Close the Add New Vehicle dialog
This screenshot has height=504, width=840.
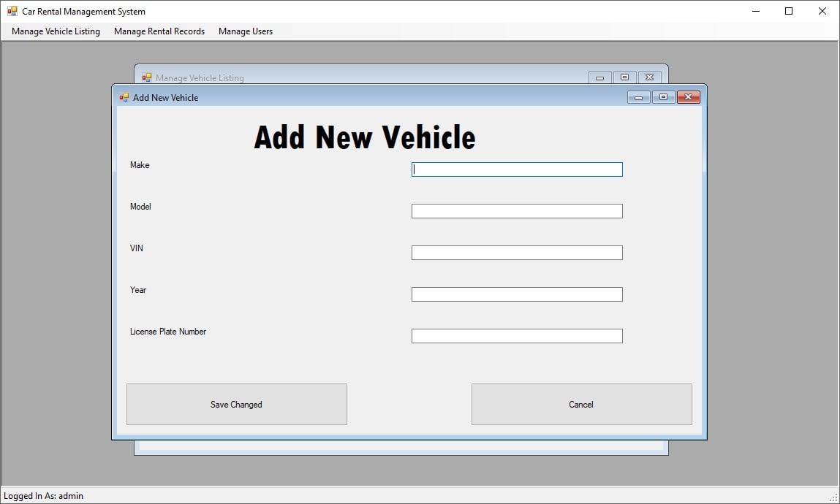tap(689, 97)
